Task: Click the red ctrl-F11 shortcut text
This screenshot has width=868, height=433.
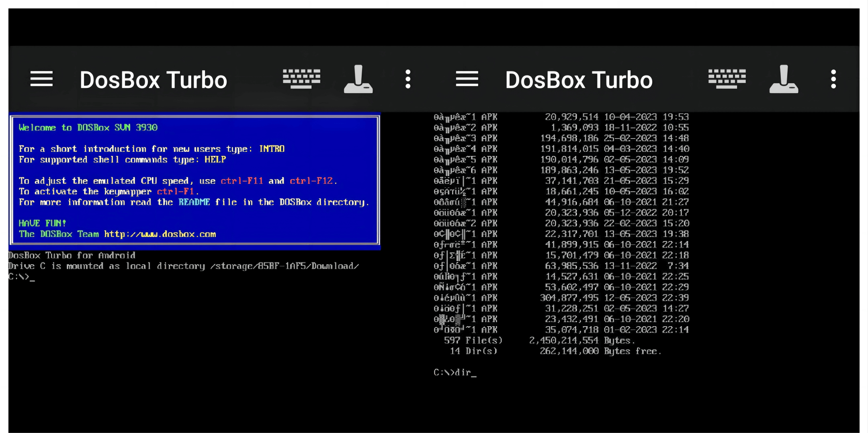Action: coord(242,181)
